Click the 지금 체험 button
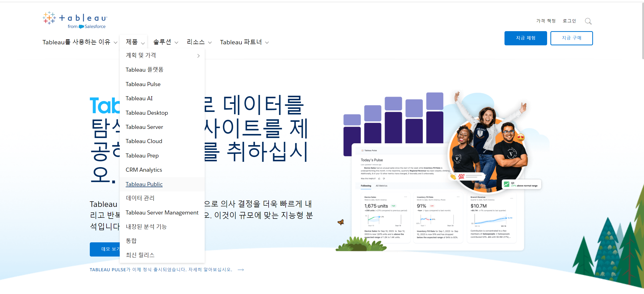This screenshot has height=294, width=644. click(x=526, y=38)
